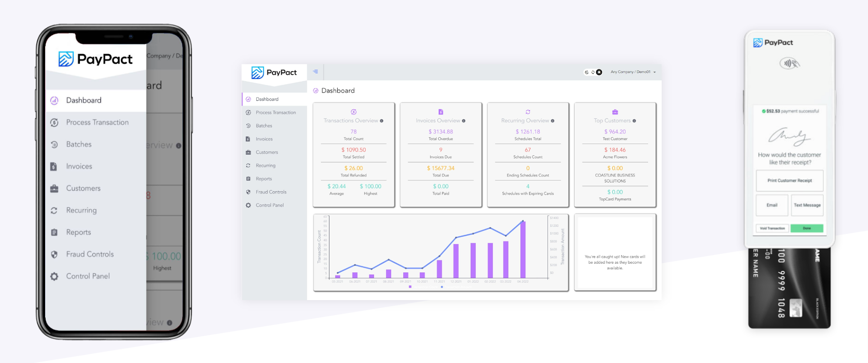
Task: Enable light mode with the sun toggle
Action: point(599,72)
